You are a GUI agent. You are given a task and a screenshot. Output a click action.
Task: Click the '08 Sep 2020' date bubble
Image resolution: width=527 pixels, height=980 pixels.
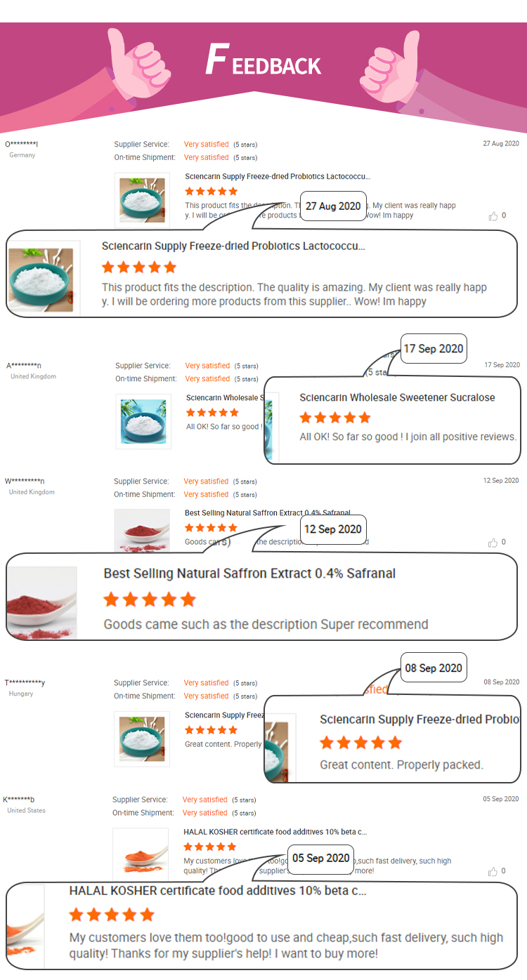coord(434,668)
